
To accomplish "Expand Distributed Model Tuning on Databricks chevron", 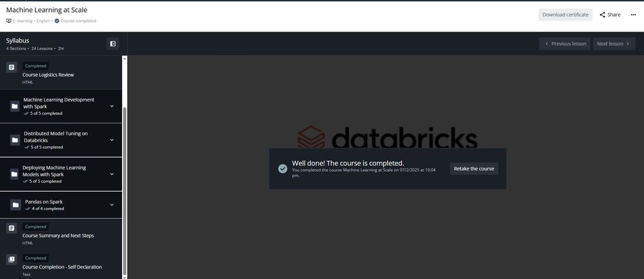I will click(112, 139).
